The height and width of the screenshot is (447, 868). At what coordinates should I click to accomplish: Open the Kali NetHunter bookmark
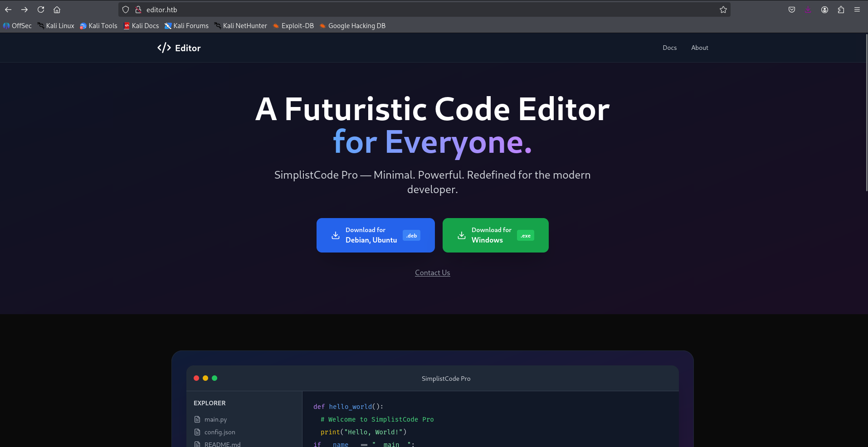241,26
